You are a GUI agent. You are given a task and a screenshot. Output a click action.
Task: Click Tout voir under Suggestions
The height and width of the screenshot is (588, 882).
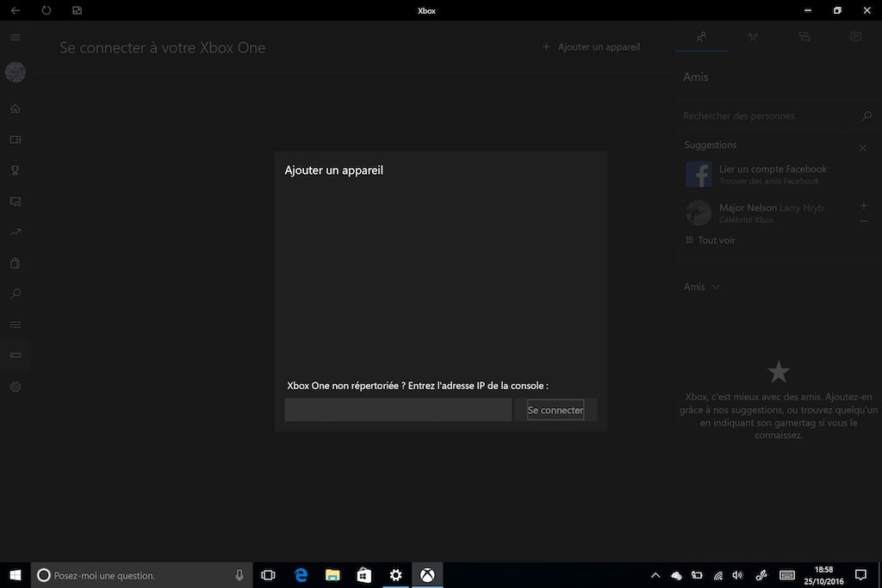coord(710,240)
